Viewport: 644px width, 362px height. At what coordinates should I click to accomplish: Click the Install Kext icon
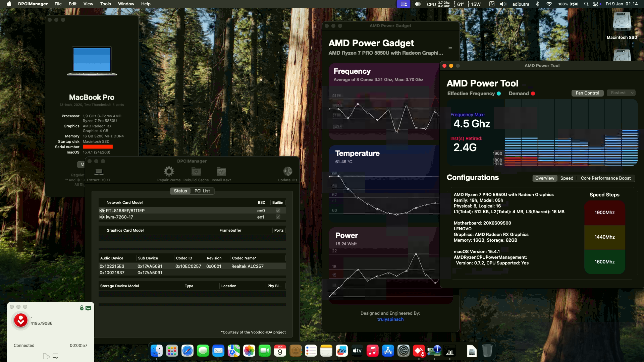click(x=221, y=172)
